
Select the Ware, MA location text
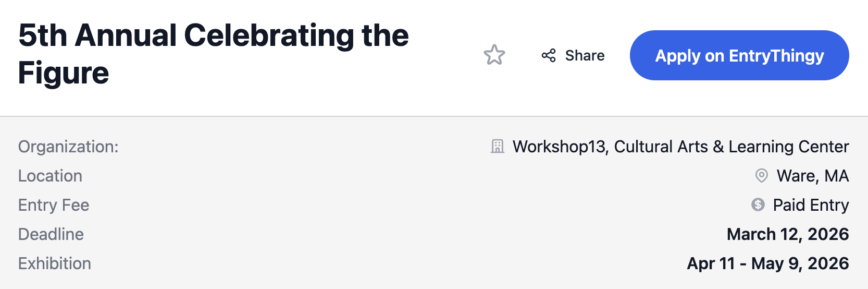click(812, 176)
